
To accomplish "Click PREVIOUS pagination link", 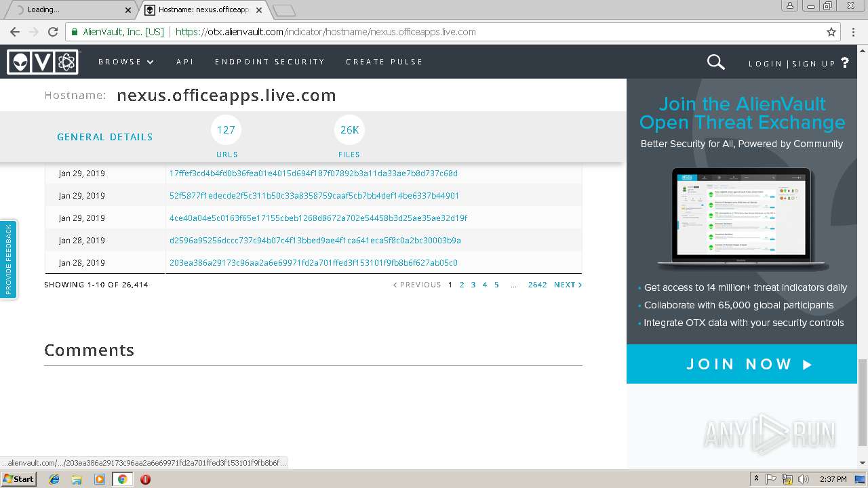I will 417,285.
